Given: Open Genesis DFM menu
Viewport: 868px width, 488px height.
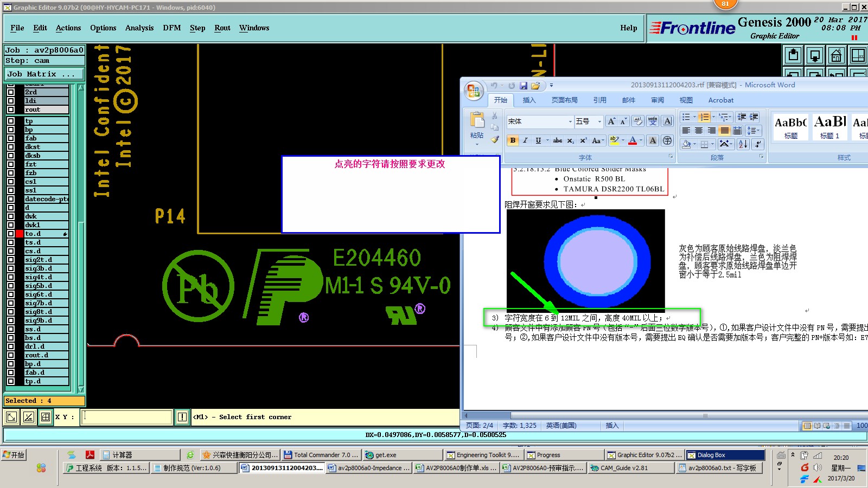Looking at the screenshot, I should (172, 28).
